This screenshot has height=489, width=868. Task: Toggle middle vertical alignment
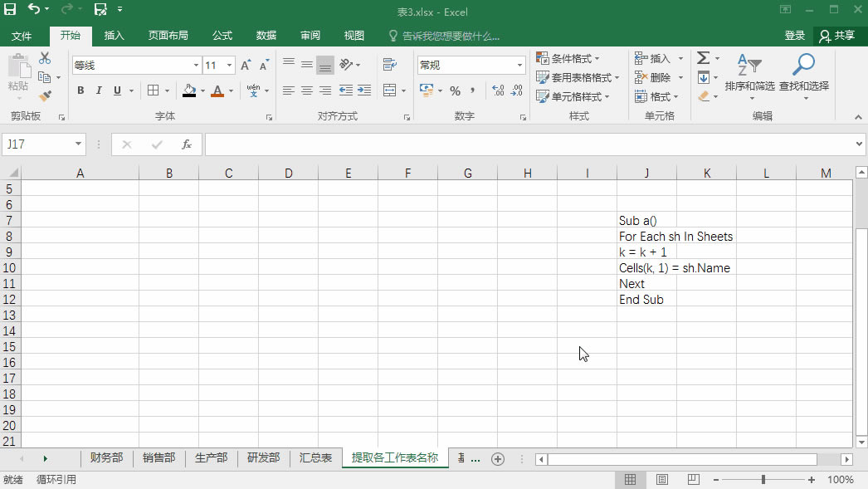[x=307, y=65]
